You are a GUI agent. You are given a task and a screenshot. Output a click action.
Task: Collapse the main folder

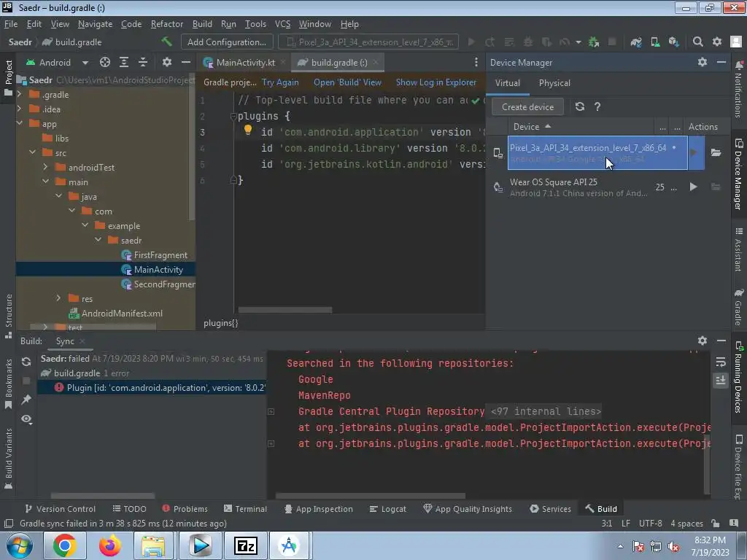click(46, 182)
